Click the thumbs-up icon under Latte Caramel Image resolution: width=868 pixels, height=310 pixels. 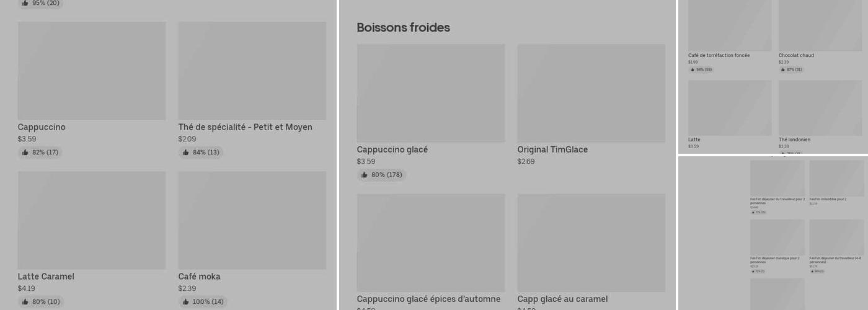(x=25, y=302)
